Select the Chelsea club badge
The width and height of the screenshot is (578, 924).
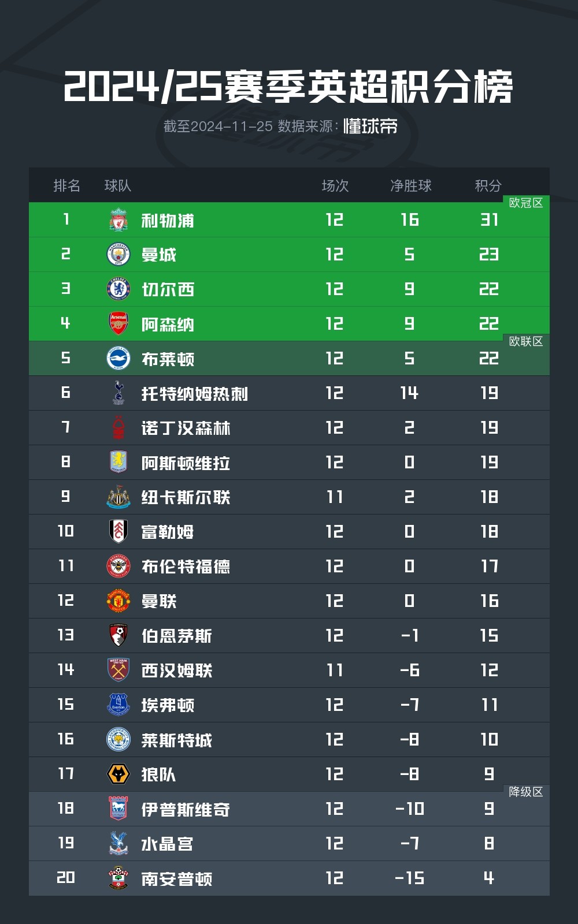point(118,289)
